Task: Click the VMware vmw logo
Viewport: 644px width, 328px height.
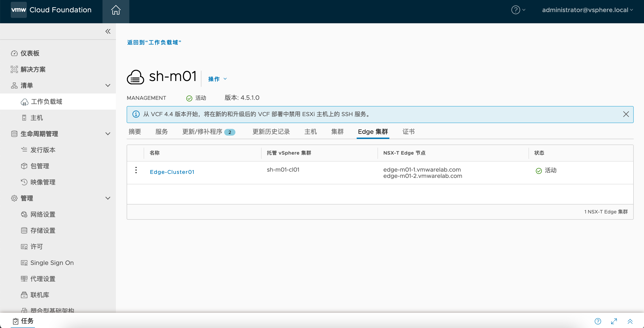Action: [x=19, y=10]
